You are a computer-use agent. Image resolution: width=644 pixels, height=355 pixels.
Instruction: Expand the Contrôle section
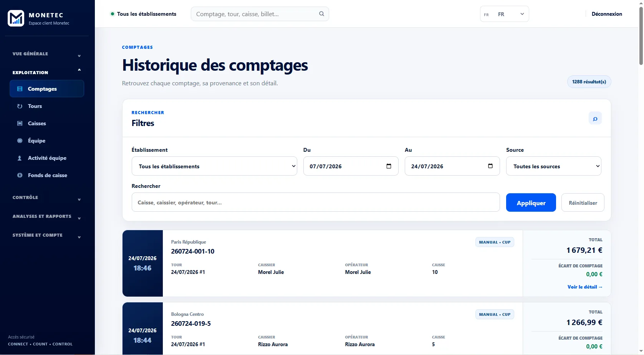coord(47,197)
